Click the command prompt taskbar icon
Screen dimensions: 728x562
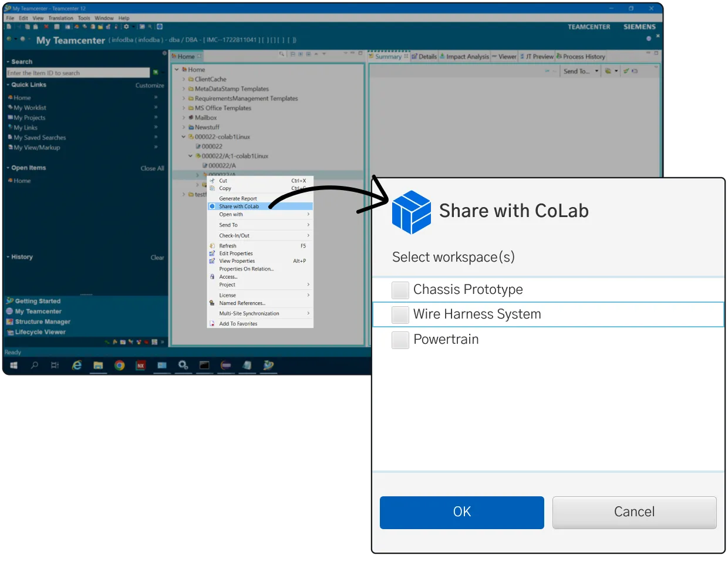click(x=204, y=365)
